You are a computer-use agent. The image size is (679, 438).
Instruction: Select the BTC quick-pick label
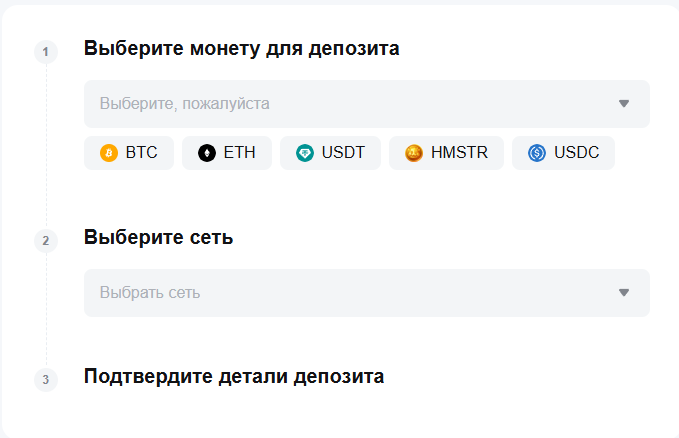click(142, 153)
